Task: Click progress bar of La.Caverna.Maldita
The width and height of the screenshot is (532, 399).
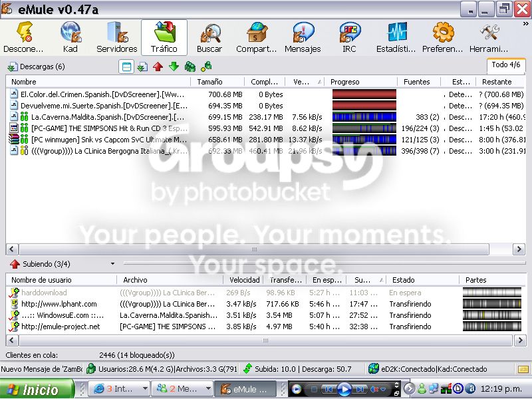Action: [364, 117]
